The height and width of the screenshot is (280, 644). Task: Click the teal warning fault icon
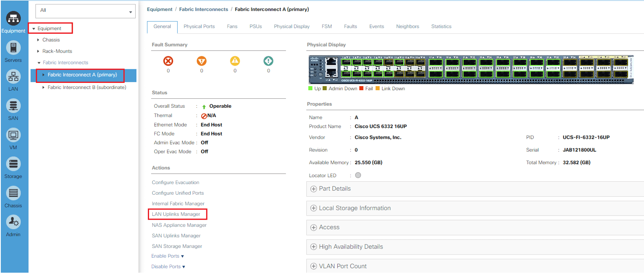[x=268, y=61]
